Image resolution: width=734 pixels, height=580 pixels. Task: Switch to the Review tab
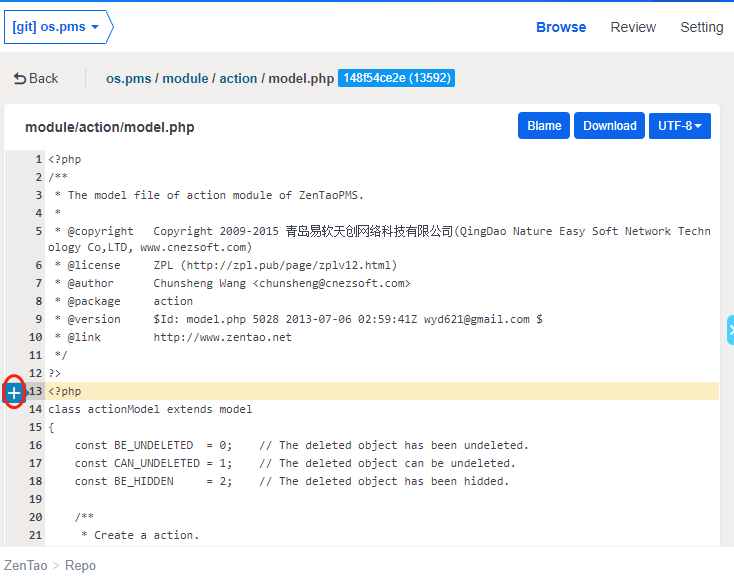pos(633,27)
